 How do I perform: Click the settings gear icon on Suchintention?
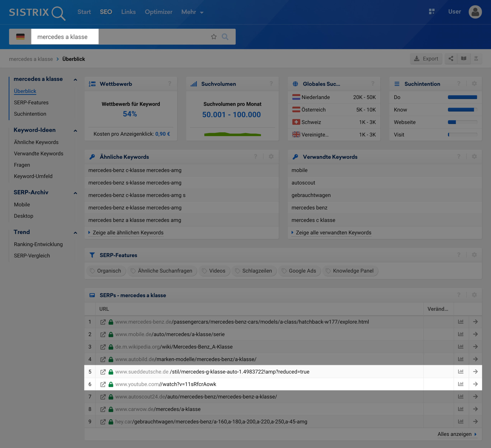tap(474, 84)
